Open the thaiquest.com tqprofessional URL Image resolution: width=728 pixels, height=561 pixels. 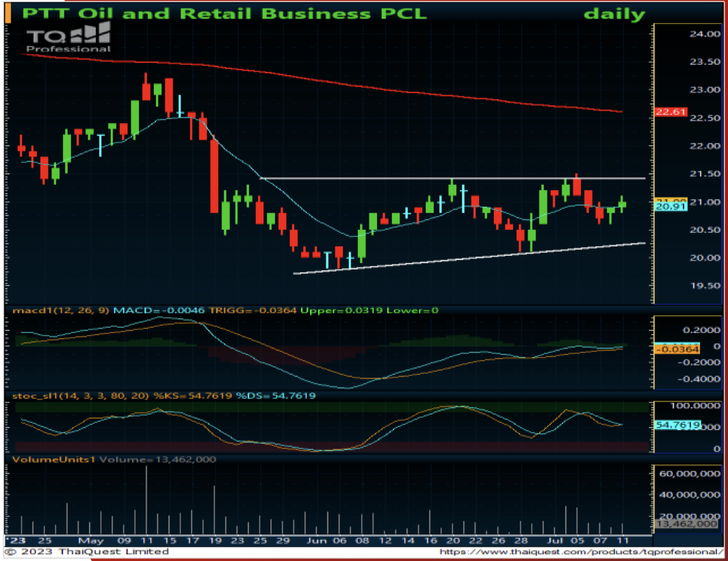582,551
